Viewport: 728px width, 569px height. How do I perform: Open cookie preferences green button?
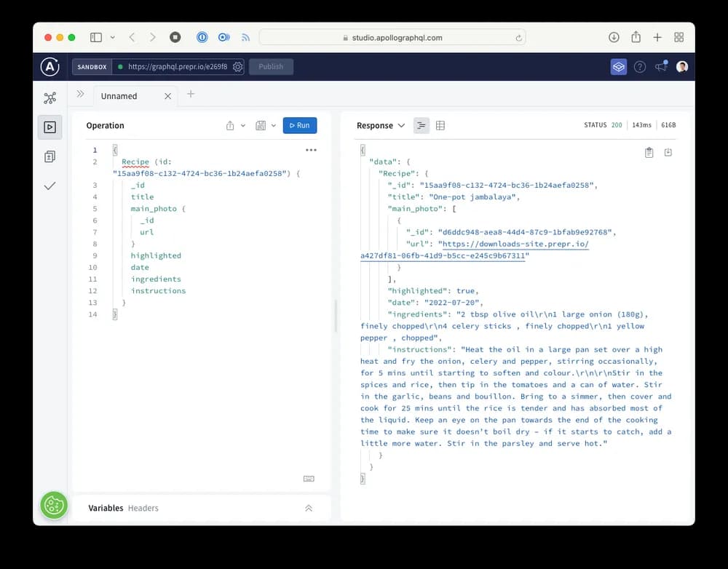click(54, 506)
